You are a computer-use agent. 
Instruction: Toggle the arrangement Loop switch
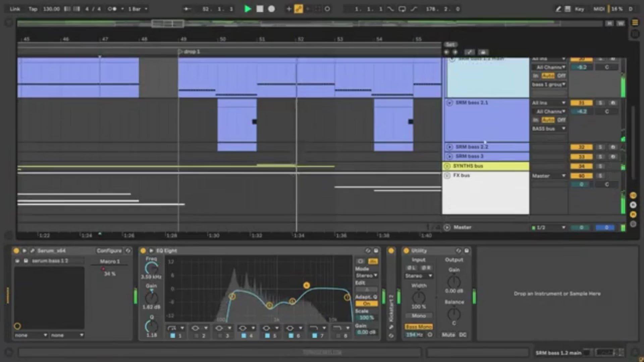click(402, 9)
